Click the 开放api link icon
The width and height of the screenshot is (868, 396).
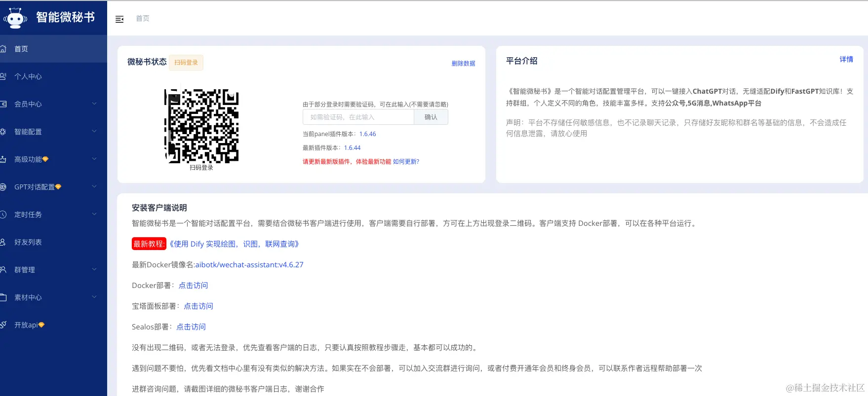pyautogui.click(x=3, y=325)
